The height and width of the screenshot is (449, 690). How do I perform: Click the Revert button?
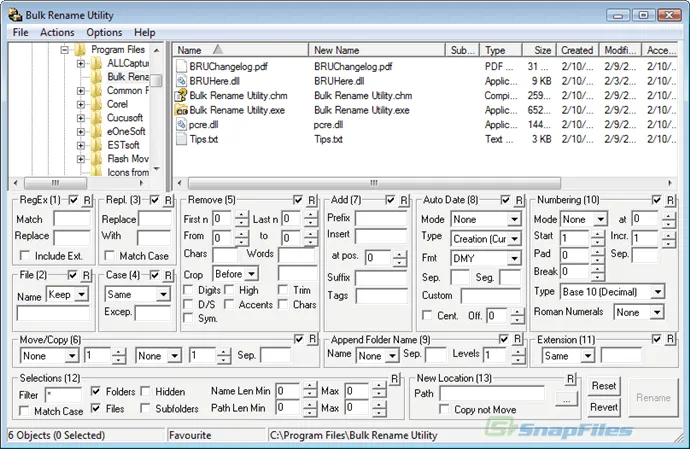click(x=604, y=407)
